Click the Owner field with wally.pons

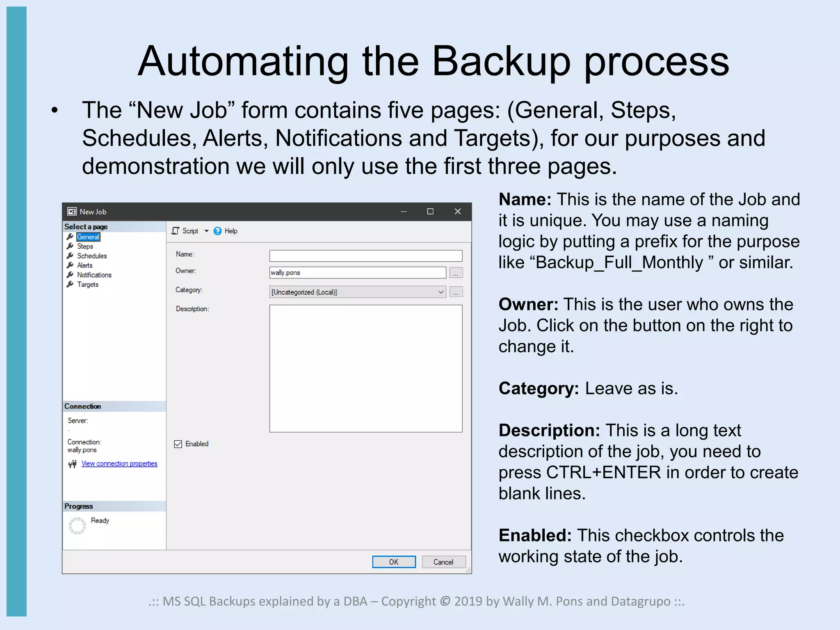[357, 272]
